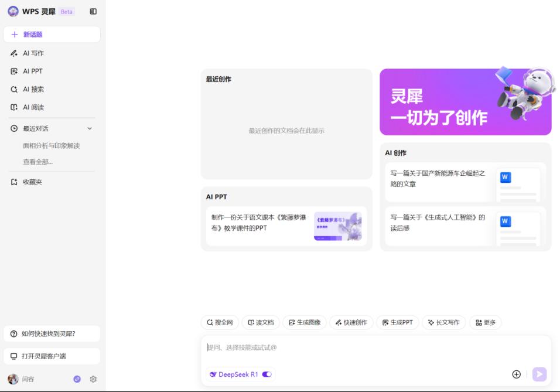The image size is (560, 392).
Task: Click the 生成PPT skill chip
Action: 398,322
